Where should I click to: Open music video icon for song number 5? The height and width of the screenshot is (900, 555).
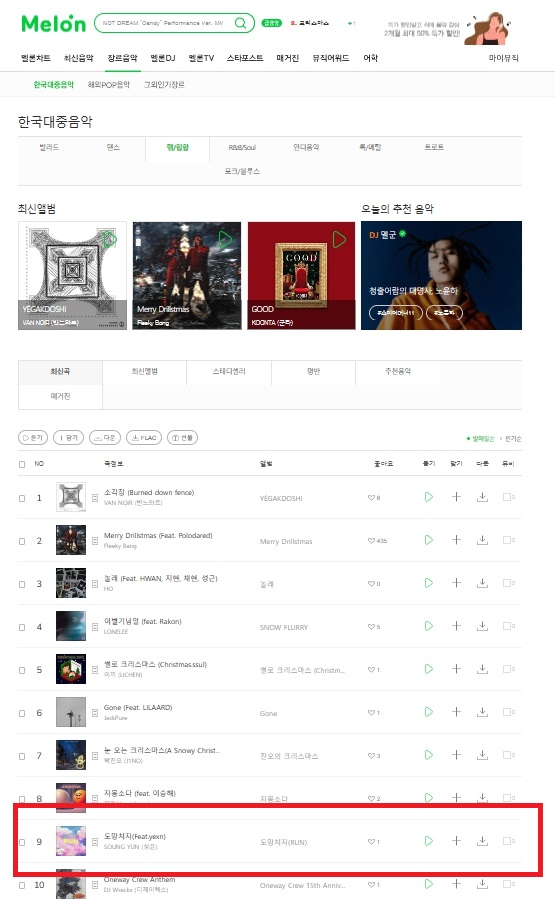point(509,669)
